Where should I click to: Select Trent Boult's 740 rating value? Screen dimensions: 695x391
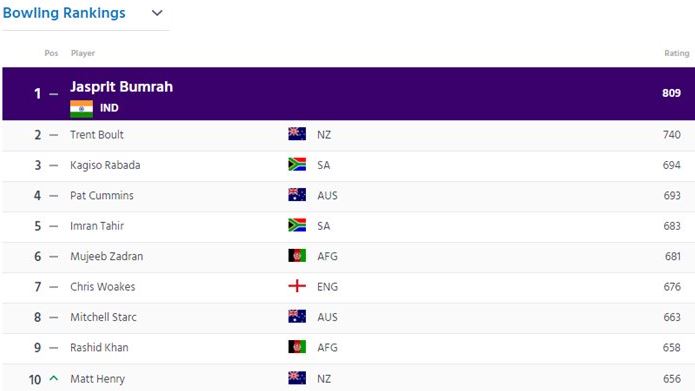[672, 134]
